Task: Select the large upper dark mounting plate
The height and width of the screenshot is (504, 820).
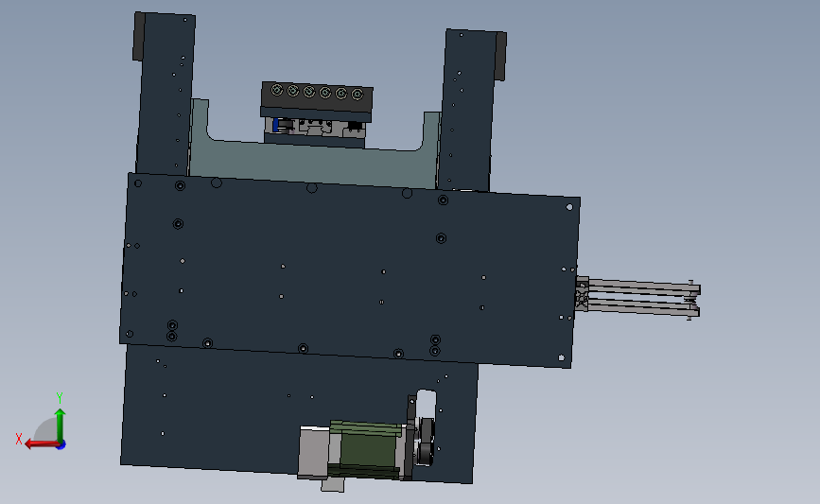Action: pyautogui.click(x=349, y=269)
